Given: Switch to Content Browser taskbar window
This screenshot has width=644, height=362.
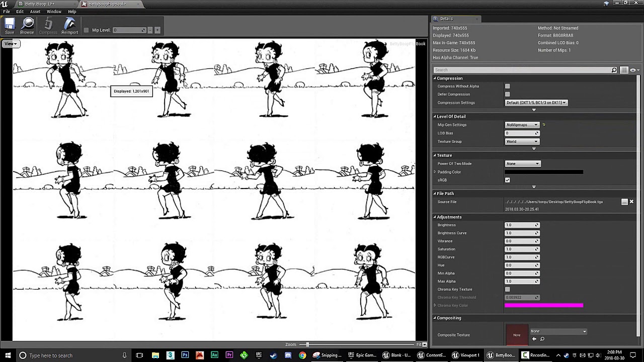Looking at the screenshot, I should tap(431, 355).
